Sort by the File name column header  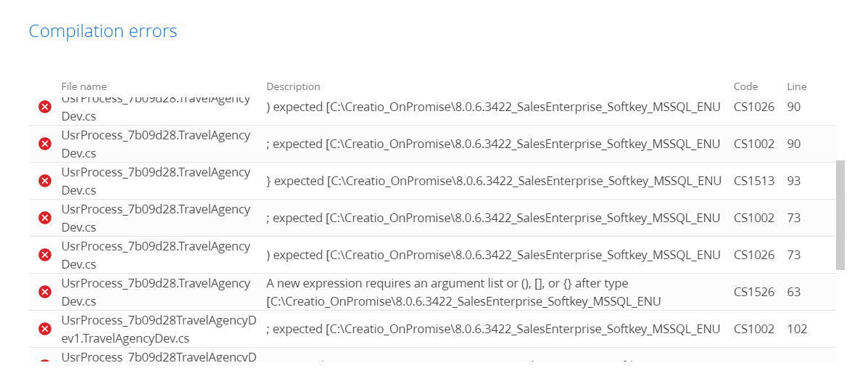click(83, 86)
